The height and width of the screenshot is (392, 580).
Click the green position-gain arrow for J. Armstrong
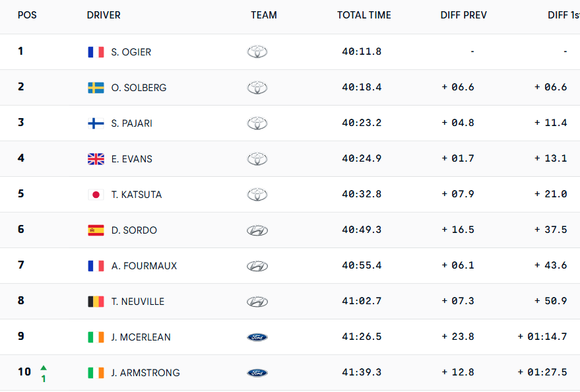click(44, 368)
